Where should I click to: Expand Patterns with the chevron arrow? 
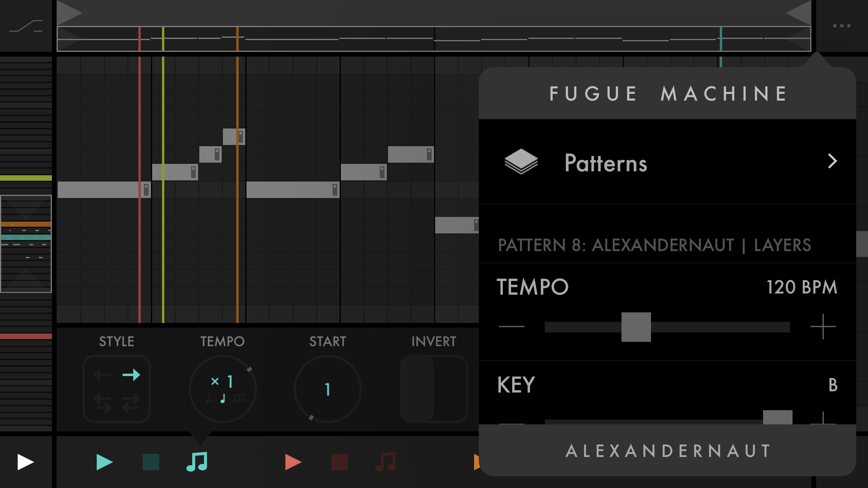[x=832, y=161]
